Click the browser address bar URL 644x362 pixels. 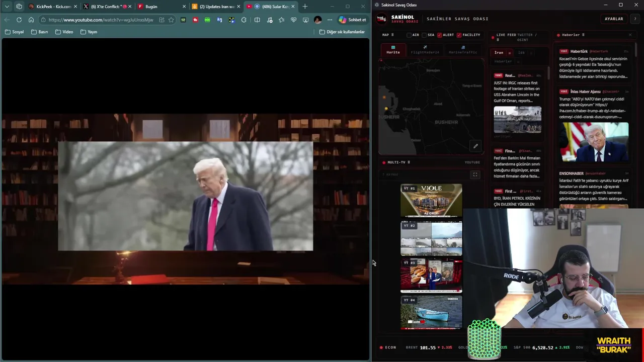pyautogui.click(x=101, y=20)
